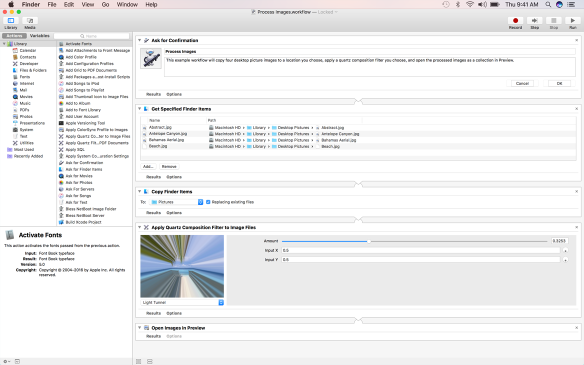Select Files & Folders category
The image size is (584, 365).
[33, 70]
